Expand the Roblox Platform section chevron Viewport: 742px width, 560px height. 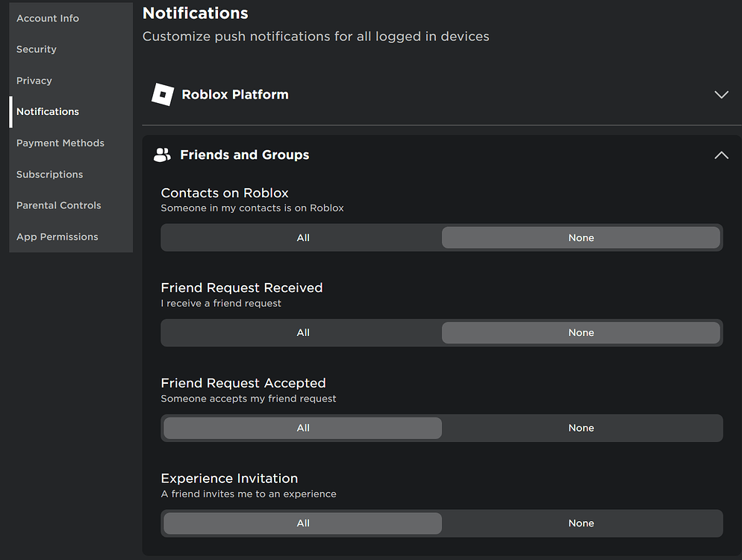(721, 95)
